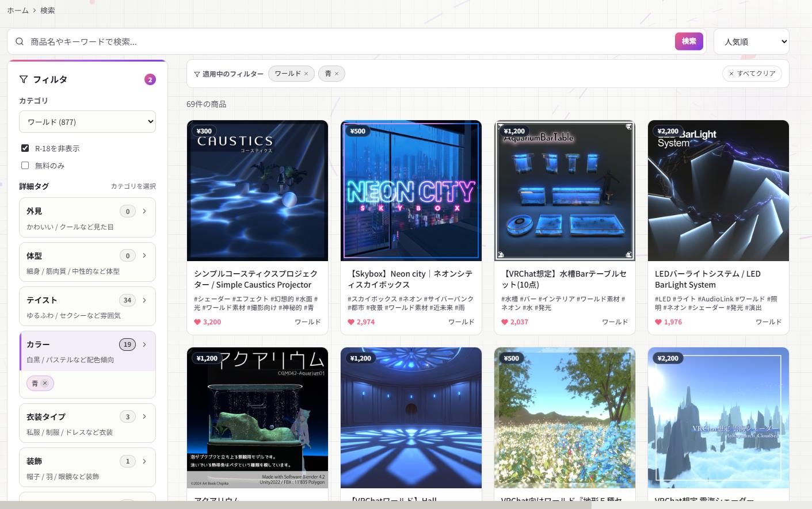Uncheck the R-18を非表示 checkbox
Screen dimensions: 812x509
(25, 148)
